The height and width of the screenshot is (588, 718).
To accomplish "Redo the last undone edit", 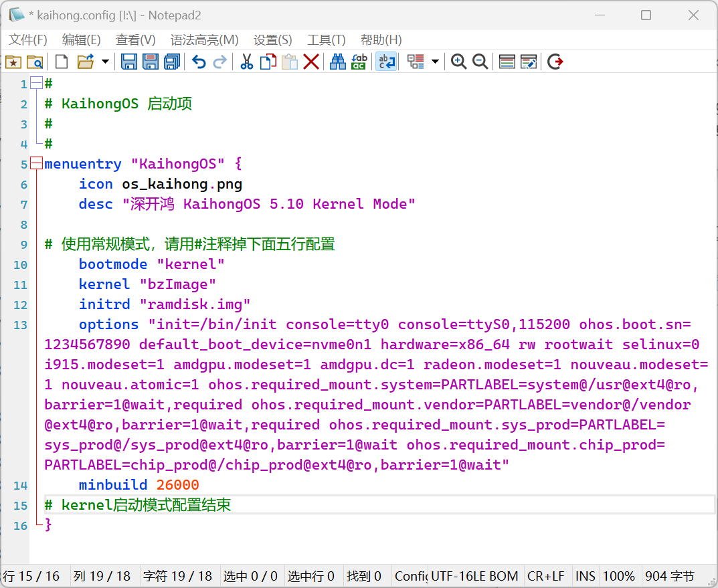I will click(220, 62).
